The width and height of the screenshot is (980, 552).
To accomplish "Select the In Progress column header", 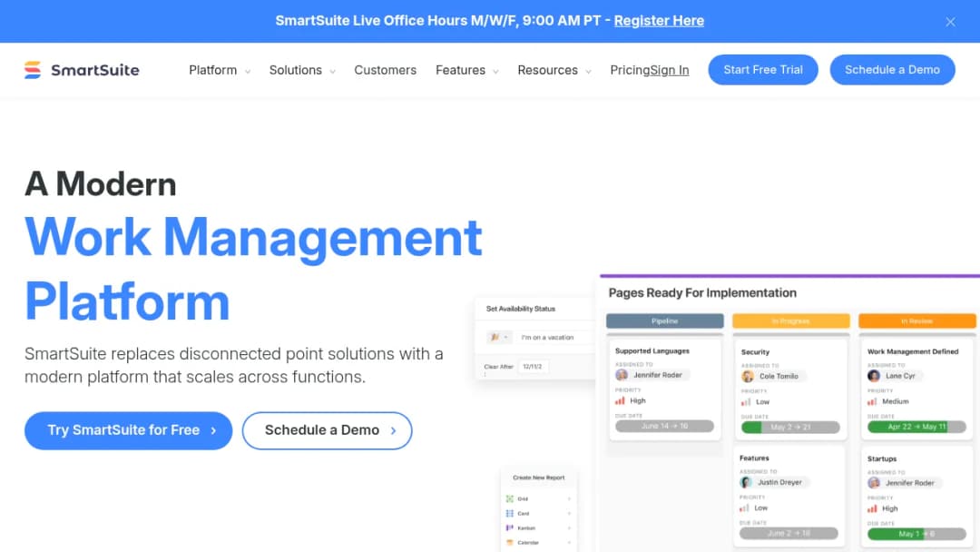I will (790, 320).
